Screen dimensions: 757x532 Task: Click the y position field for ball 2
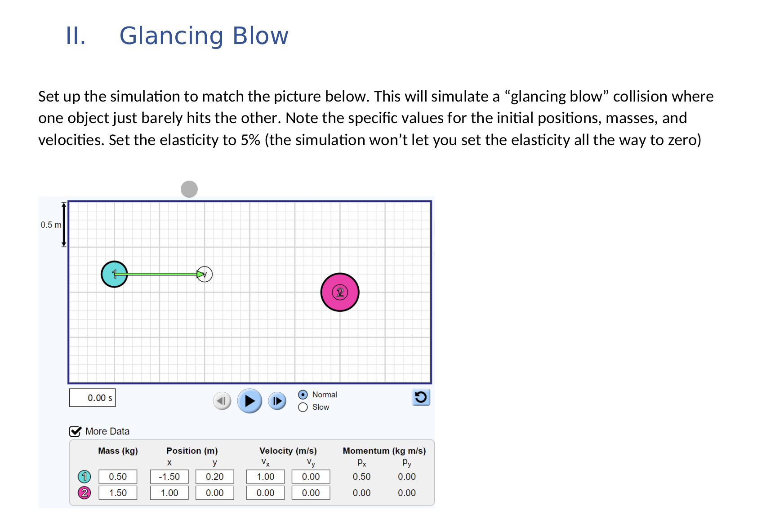(214, 492)
